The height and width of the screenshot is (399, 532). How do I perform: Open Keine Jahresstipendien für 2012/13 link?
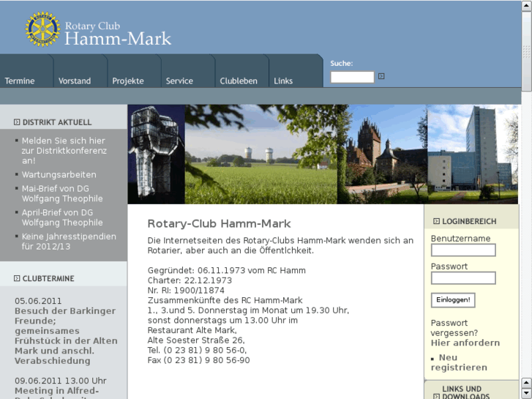[69, 241]
